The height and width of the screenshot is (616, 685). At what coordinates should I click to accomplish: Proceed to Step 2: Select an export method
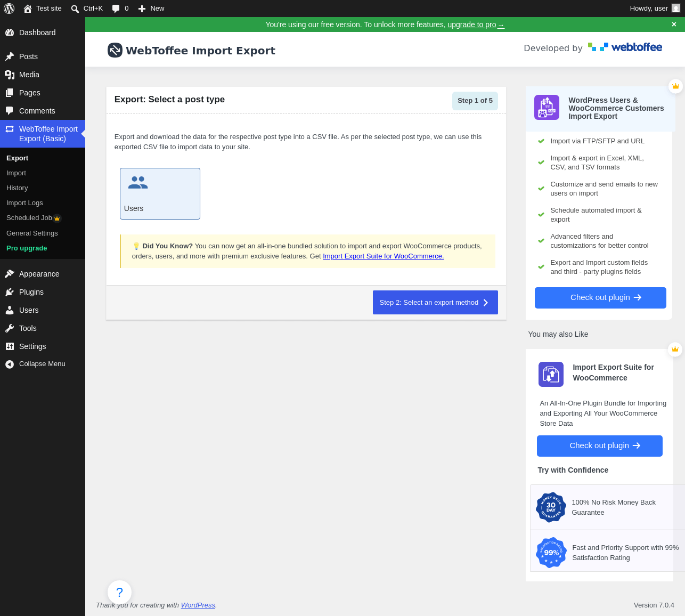pos(435,303)
